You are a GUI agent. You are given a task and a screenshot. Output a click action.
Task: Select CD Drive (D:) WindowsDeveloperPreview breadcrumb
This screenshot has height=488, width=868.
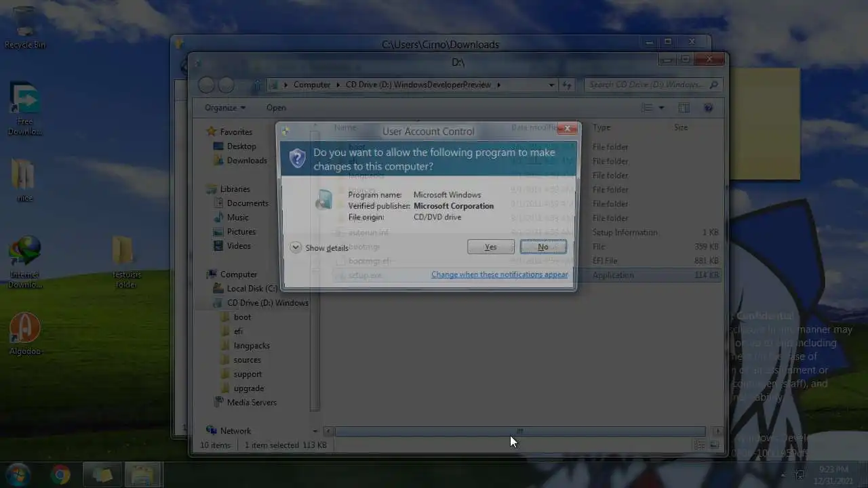point(418,85)
